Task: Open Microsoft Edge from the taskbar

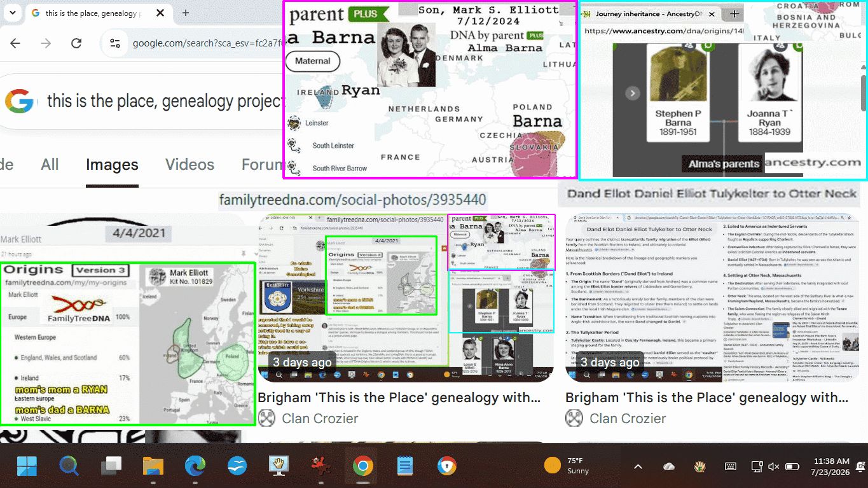Action: coord(195,466)
